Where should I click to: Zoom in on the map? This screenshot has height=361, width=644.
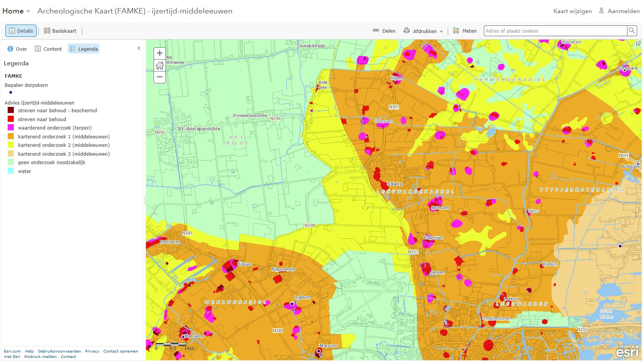click(x=160, y=53)
